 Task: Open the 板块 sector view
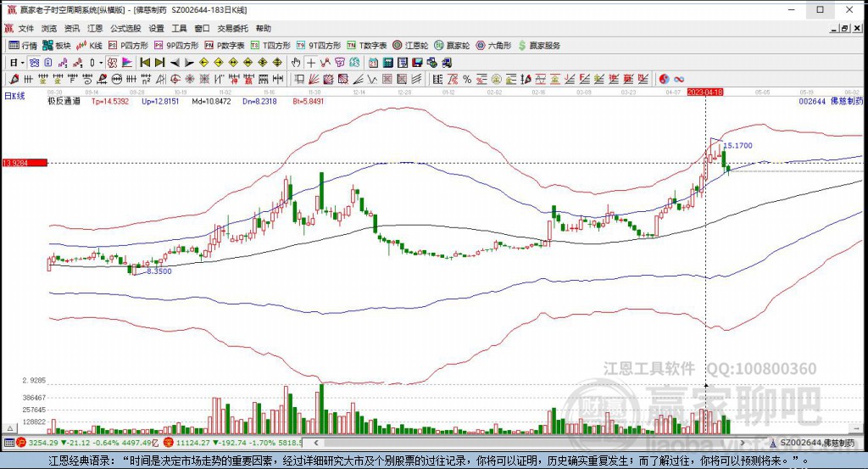coord(57,46)
